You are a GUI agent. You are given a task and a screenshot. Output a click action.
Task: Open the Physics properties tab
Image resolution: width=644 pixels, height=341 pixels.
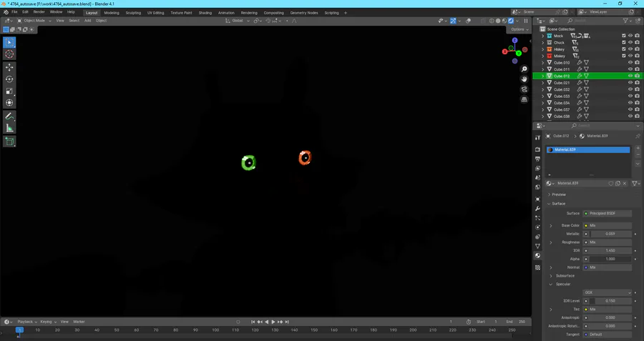click(x=537, y=227)
